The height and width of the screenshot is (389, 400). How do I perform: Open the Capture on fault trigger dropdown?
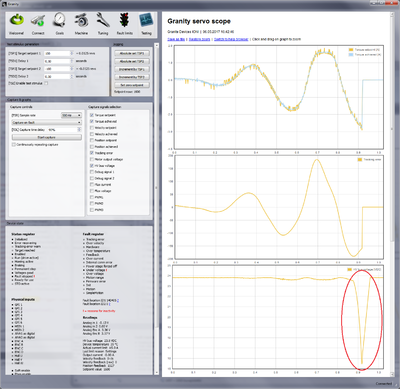point(47,123)
